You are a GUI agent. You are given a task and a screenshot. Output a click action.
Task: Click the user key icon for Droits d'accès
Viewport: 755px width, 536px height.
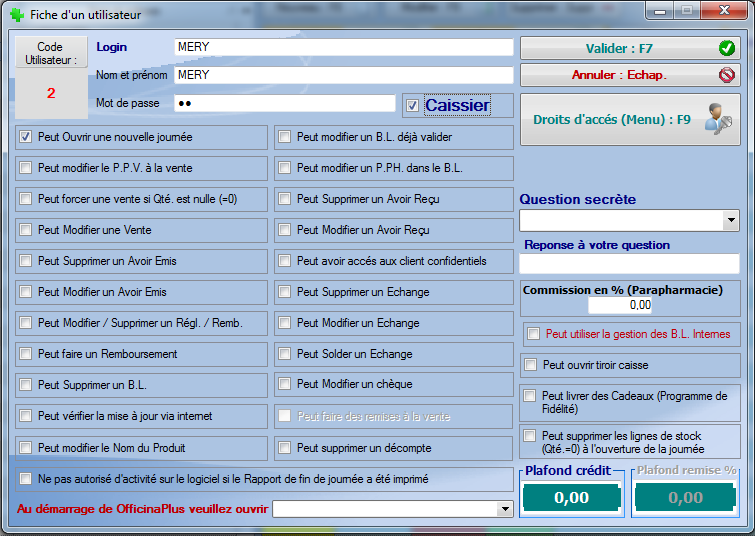pos(718,119)
